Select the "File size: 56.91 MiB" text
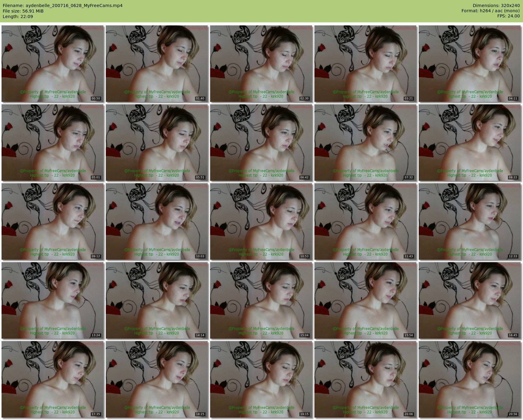523x420 pixels. click(x=23, y=11)
